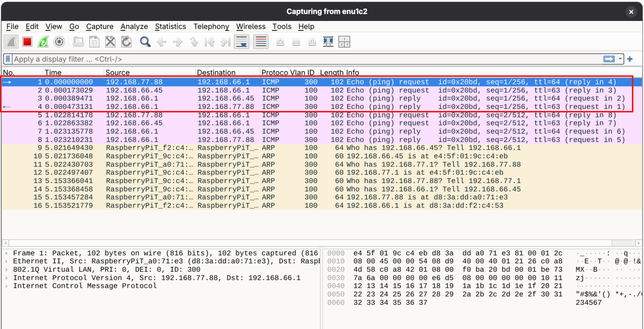Select packet 16 192.168.66.1 is at

322,206
